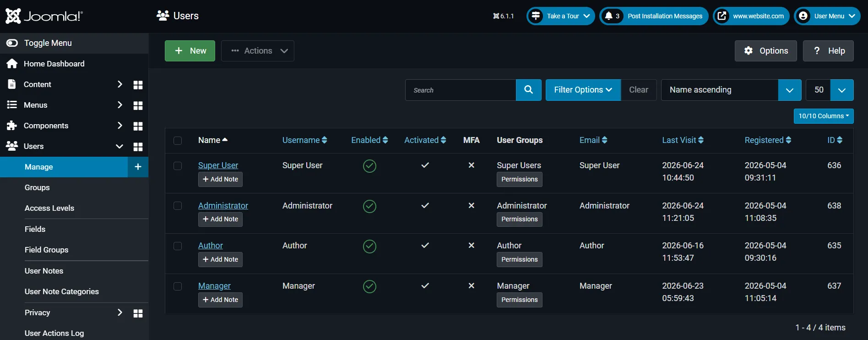Image resolution: width=868 pixels, height=340 pixels.
Task: Click the green New button
Action: pos(190,51)
